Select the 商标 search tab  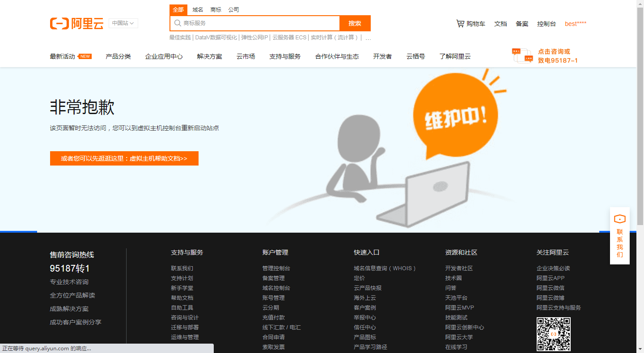tap(216, 10)
